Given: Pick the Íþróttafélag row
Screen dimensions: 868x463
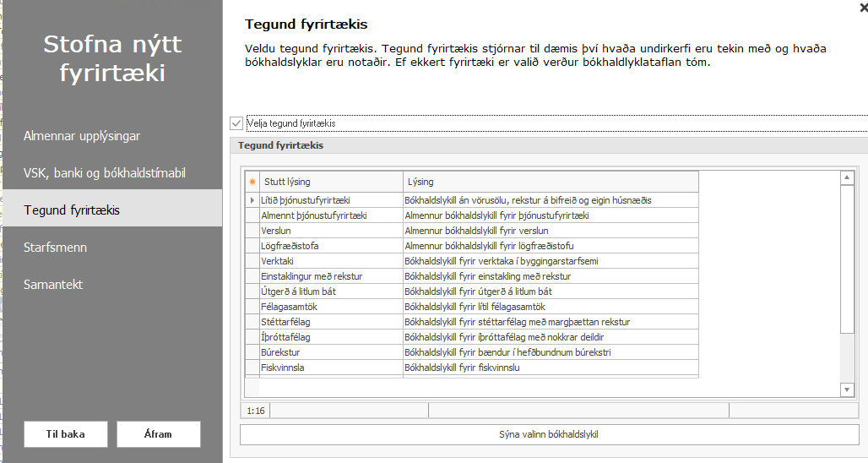Looking at the screenshot, I should pos(331,337).
